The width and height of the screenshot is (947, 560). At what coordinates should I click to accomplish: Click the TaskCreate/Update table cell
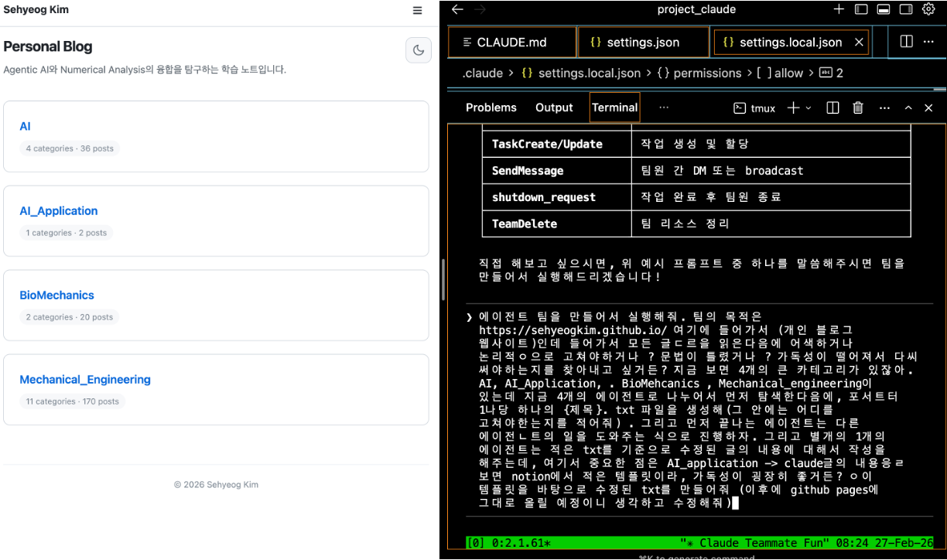[557, 144]
